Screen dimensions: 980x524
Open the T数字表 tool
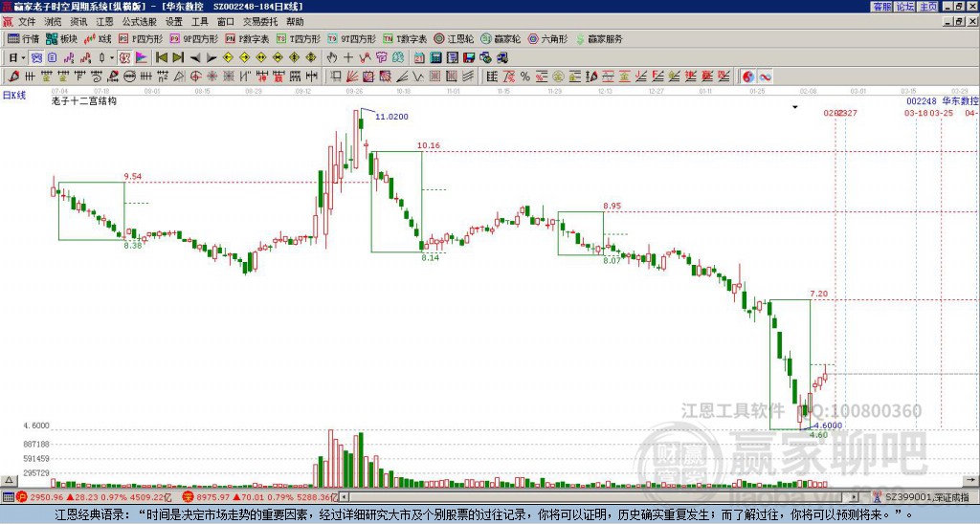[405, 38]
